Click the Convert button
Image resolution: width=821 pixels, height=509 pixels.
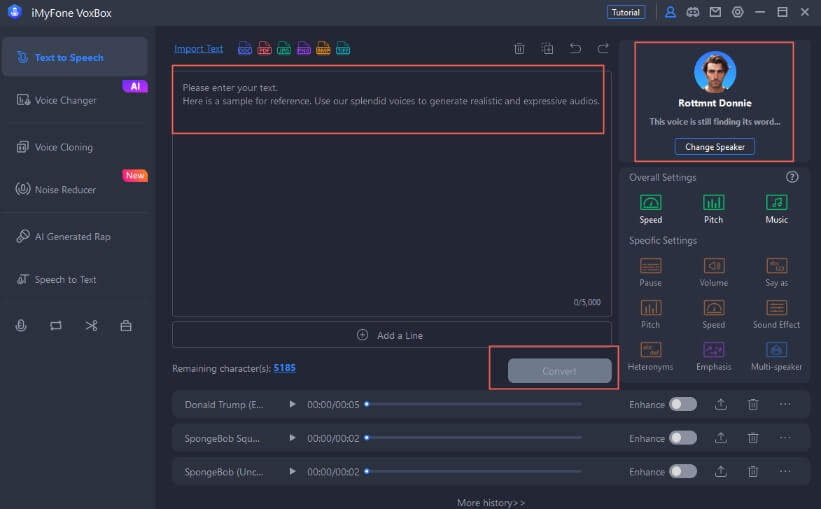point(559,371)
